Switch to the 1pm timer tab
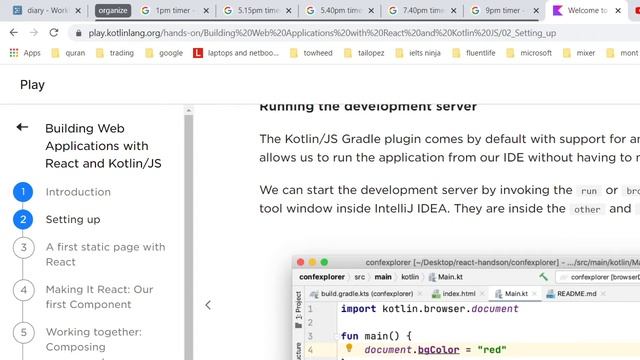 point(175,11)
